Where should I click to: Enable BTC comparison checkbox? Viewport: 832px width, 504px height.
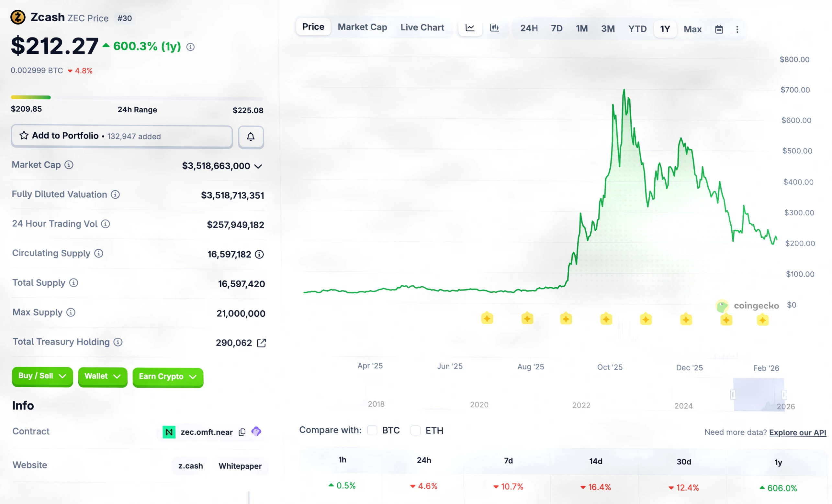[x=372, y=430]
